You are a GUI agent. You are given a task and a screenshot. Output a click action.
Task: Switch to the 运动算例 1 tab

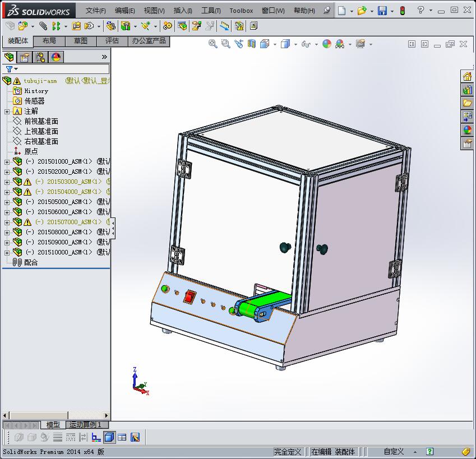point(85,425)
